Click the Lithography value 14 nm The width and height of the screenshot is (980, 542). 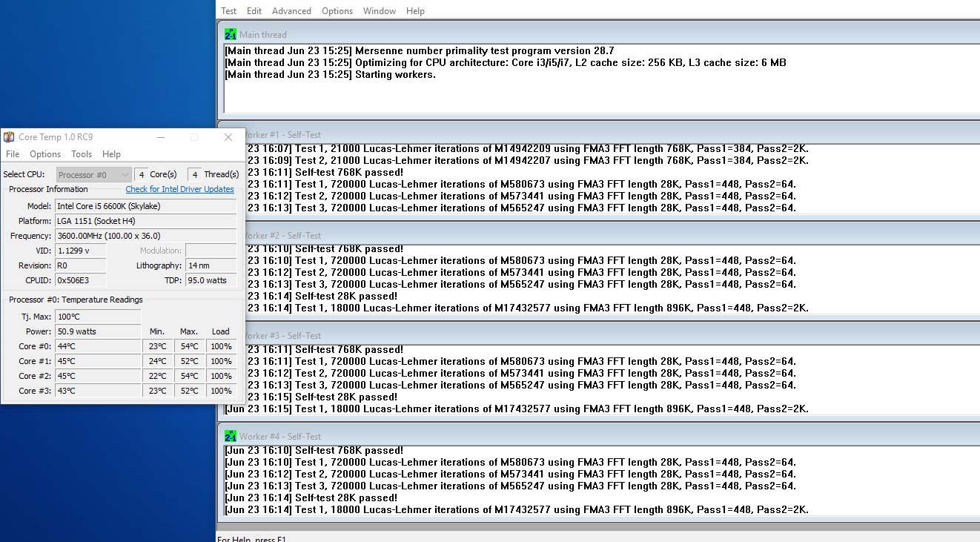click(x=211, y=265)
